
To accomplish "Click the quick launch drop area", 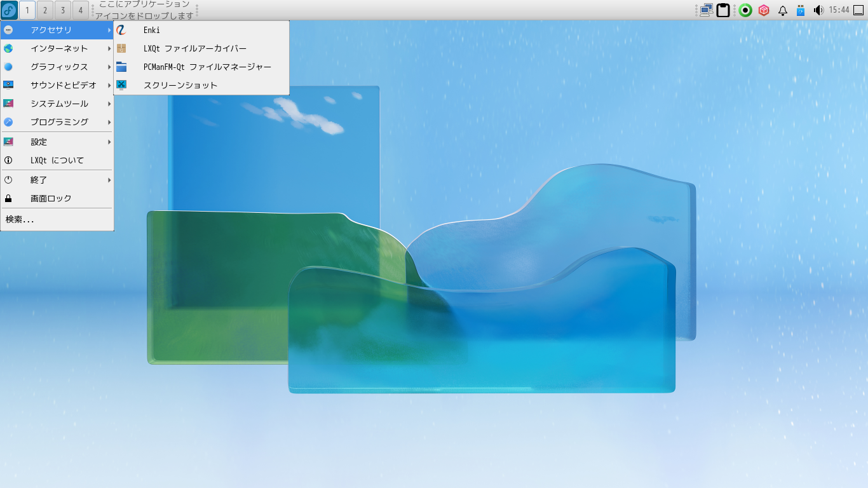I will point(144,10).
